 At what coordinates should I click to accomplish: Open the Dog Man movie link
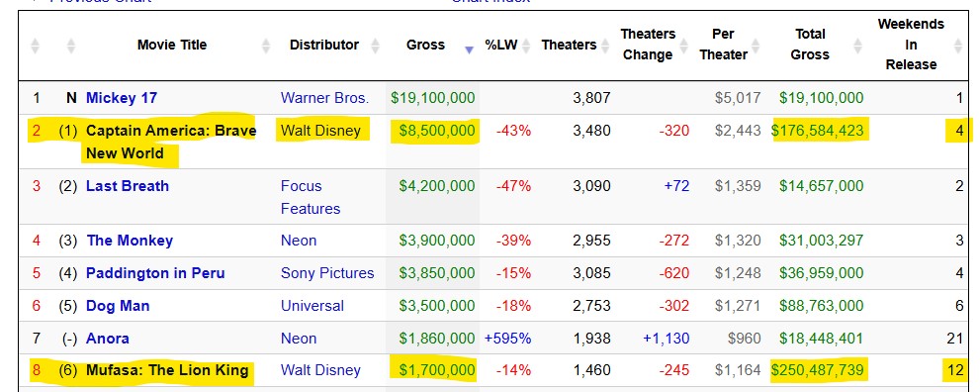[x=118, y=306]
